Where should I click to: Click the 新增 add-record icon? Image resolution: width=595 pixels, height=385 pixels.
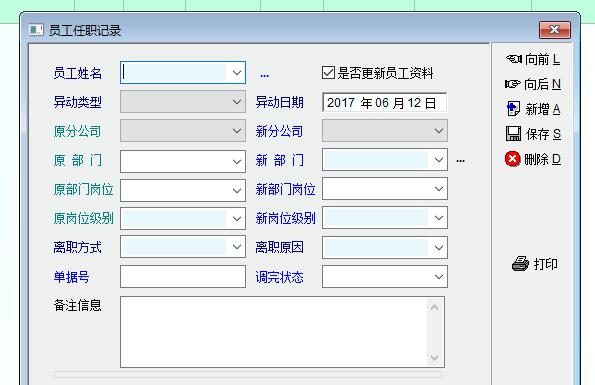pos(513,109)
